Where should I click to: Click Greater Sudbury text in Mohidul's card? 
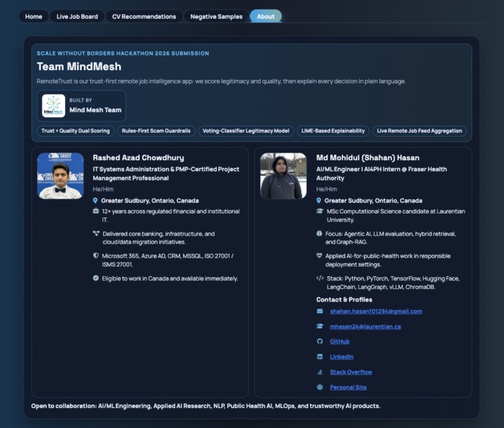tap(373, 201)
